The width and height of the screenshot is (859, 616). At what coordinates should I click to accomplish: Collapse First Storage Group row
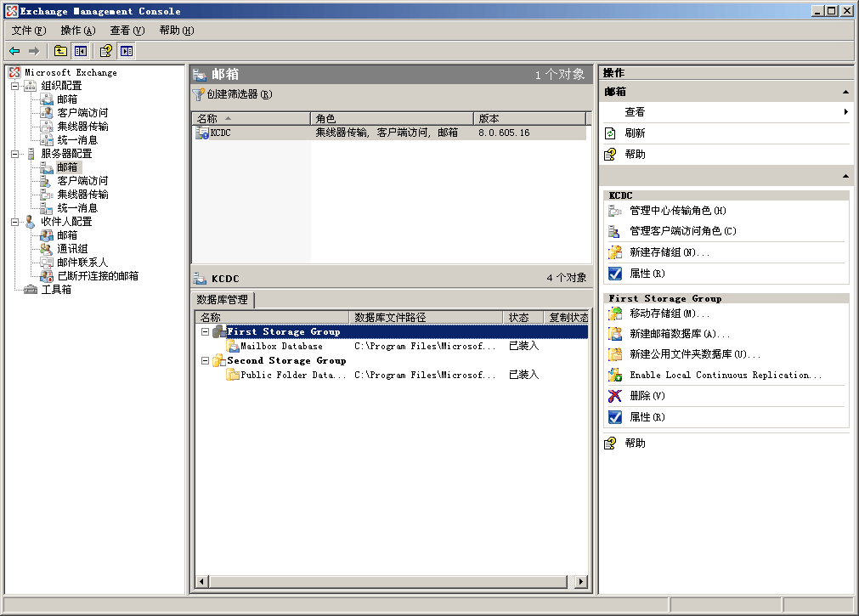click(205, 332)
